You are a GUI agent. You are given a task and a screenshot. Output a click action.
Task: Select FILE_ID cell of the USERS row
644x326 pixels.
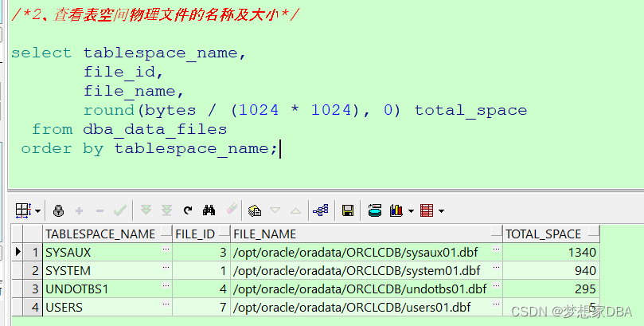pyautogui.click(x=201, y=307)
